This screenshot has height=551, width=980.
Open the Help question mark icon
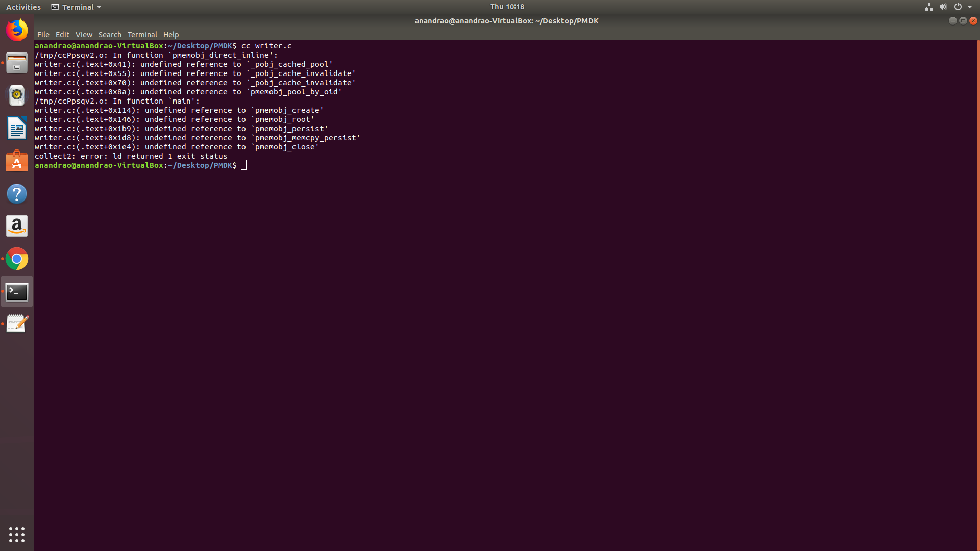(x=17, y=194)
